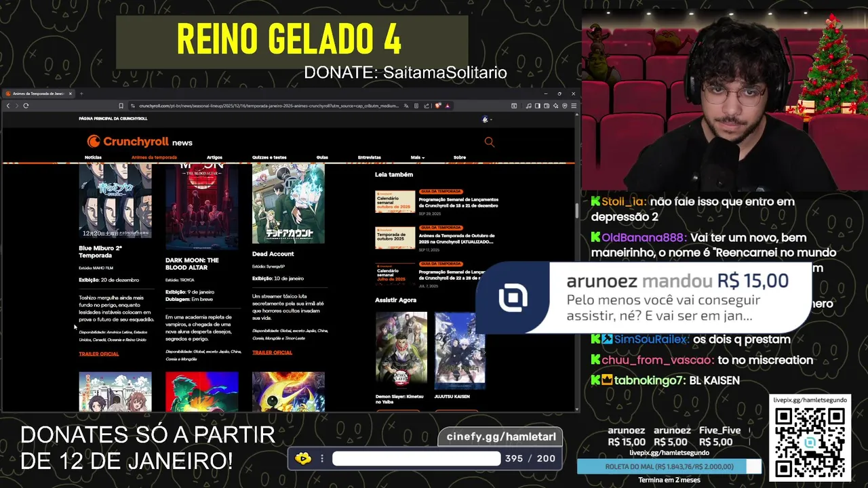Click the Demon Slayer poster thumbnail
The height and width of the screenshot is (488, 868).
401,350
